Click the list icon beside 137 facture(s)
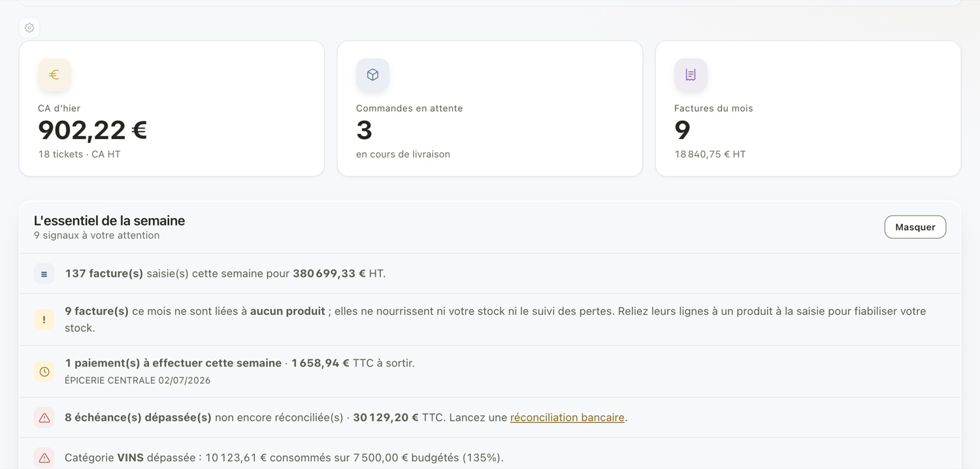The image size is (980, 469). coord(44,274)
